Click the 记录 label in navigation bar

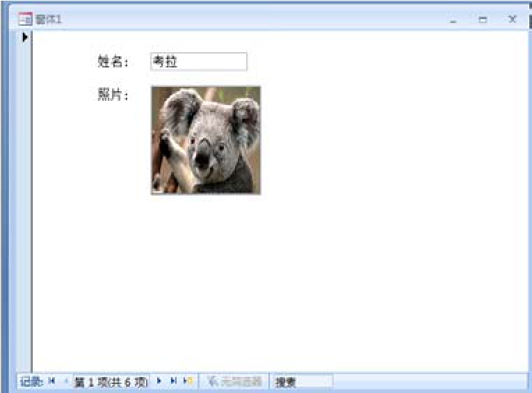click(x=31, y=381)
